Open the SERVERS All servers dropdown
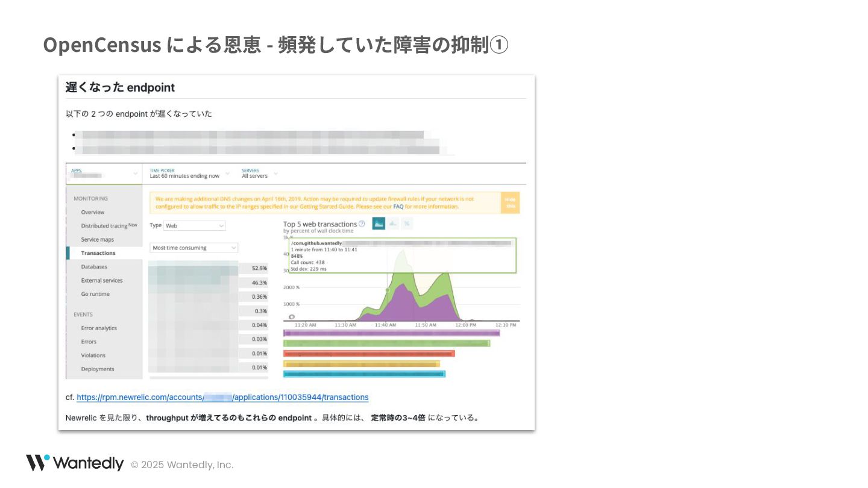Screen dimensions: 868x488 point(260,174)
